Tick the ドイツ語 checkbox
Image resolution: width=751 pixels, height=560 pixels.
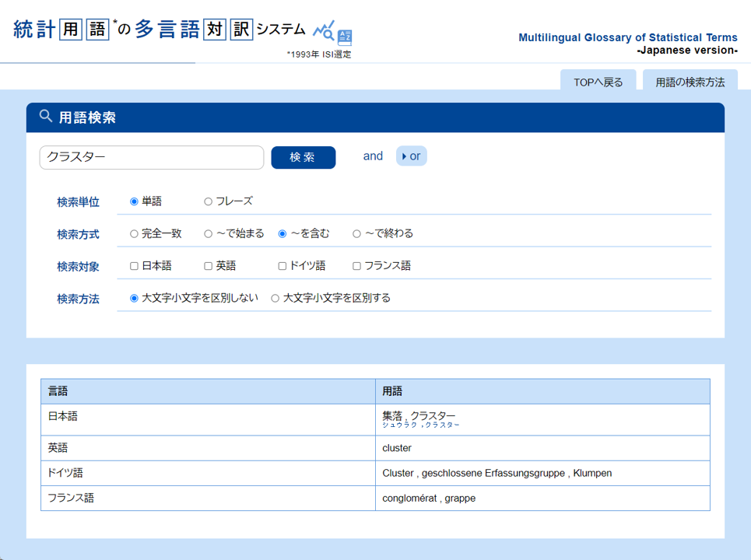coord(283,266)
